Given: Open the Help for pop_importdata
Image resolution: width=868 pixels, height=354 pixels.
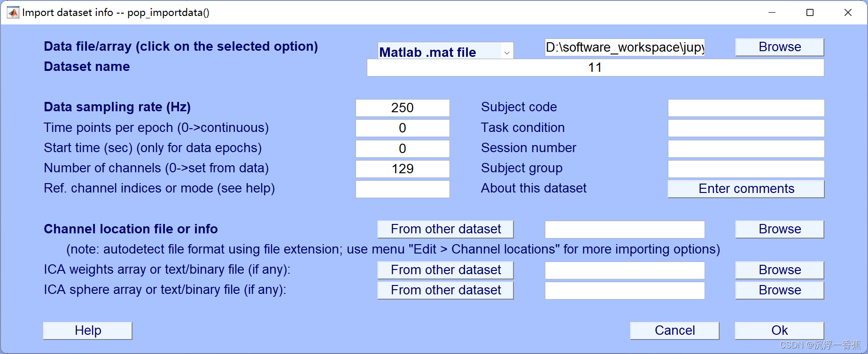Looking at the screenshot, I should pos(87,330).
